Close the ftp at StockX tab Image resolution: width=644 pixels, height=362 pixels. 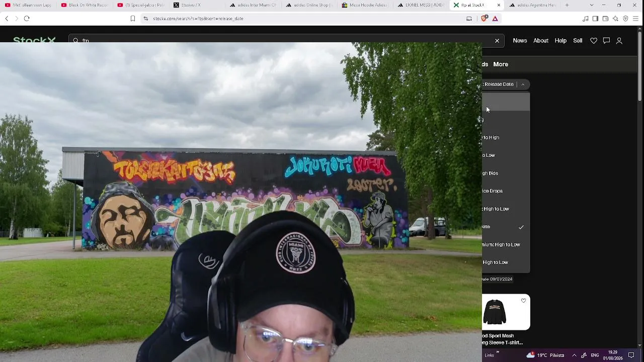[499, 5]
